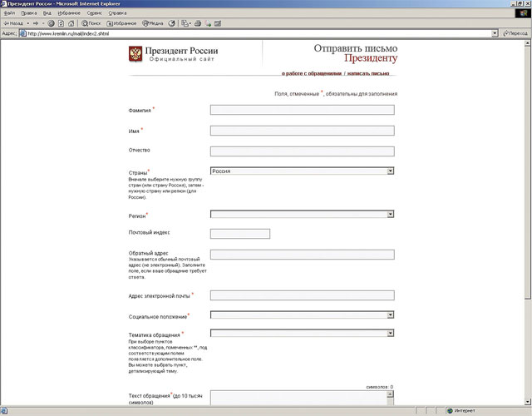The image size is (532, 416).
Task: Click the Go (Переход) button
Action: 515,33
